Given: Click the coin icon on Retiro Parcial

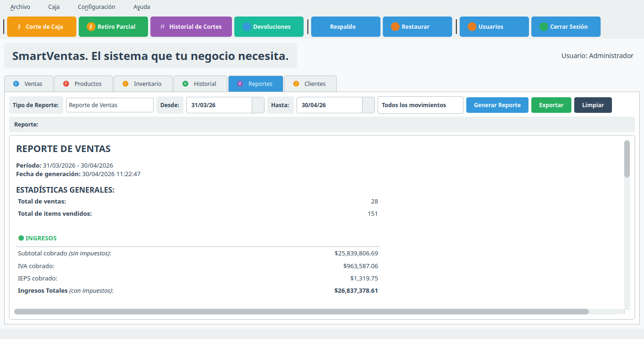Looking at the screenshot, I should (x=91, y=27).
